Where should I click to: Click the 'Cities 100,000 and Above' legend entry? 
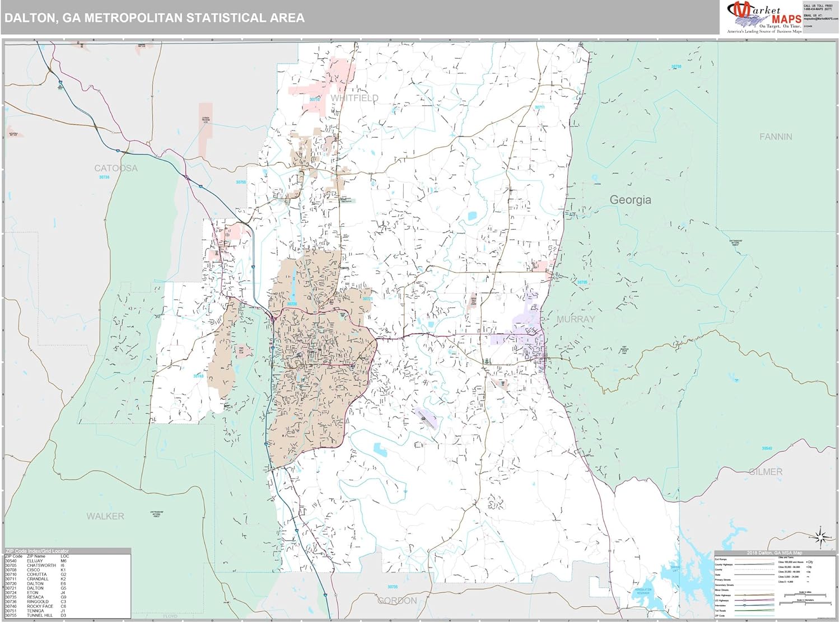[796, 562]
